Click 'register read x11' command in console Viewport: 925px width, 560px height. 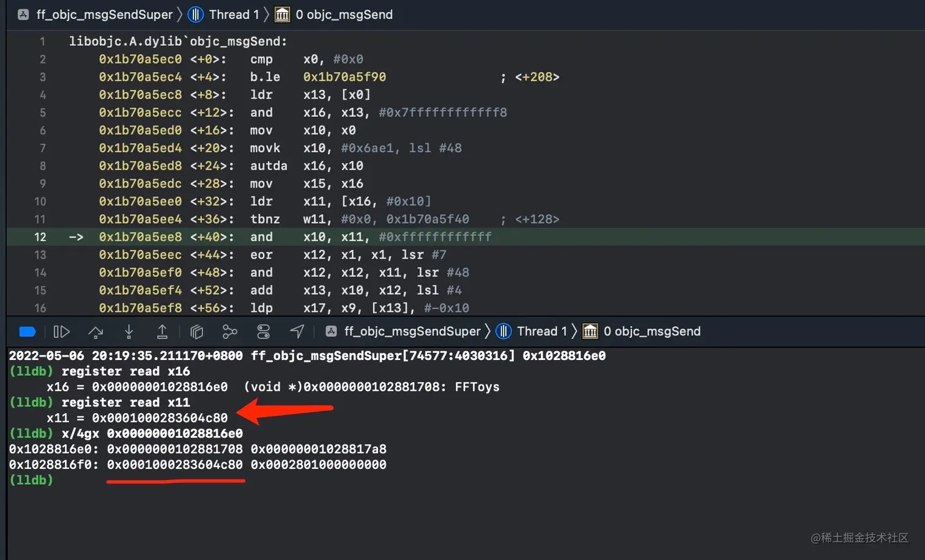pos(126,403)
